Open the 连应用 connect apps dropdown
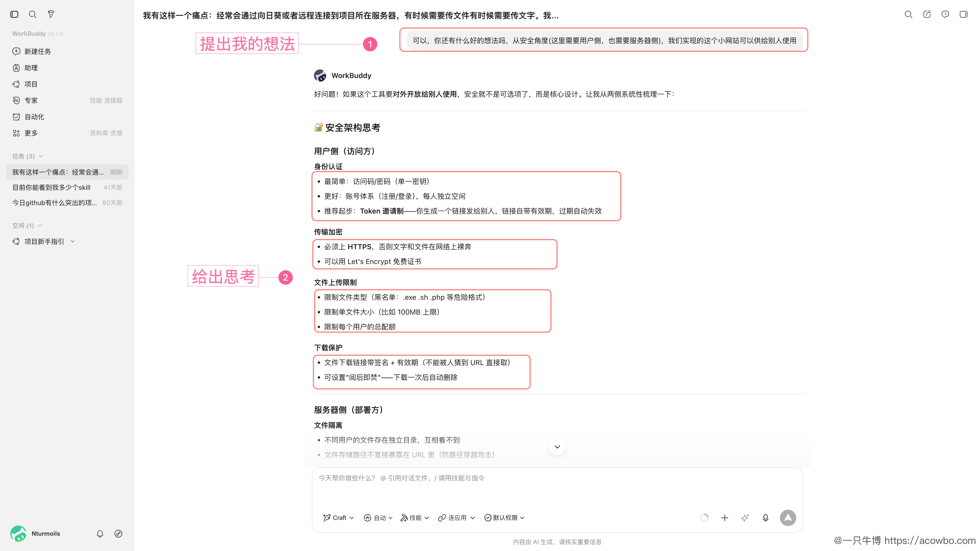The height and width of the screenshot is (551, 980). [457, 518]
